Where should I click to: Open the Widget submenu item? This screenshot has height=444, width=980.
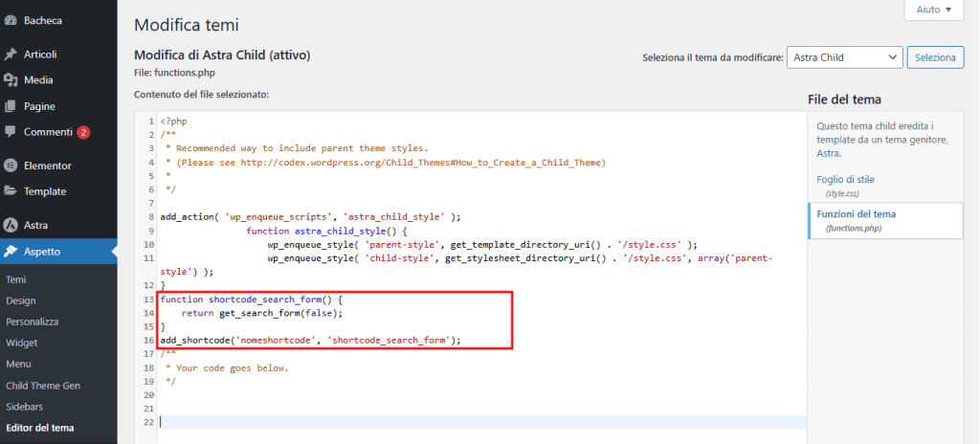click(x=22, y=343)
